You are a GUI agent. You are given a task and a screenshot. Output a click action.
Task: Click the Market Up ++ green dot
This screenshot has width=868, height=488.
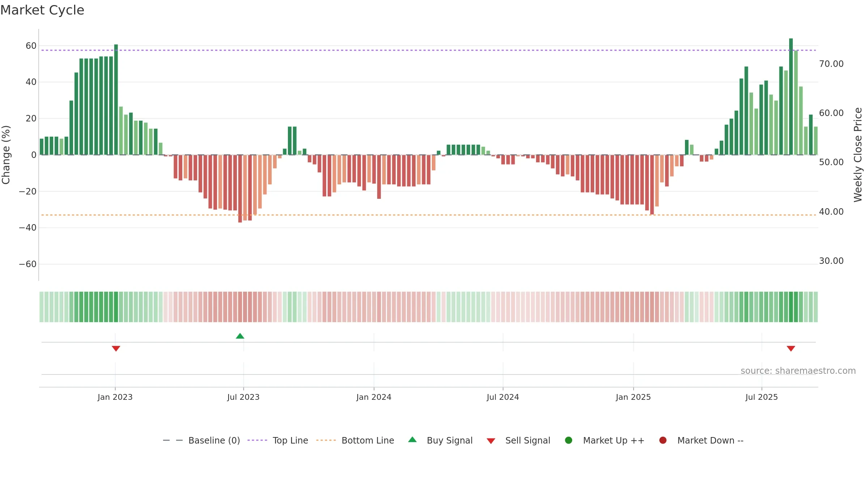pyautogui.click(x=569, y=440)
